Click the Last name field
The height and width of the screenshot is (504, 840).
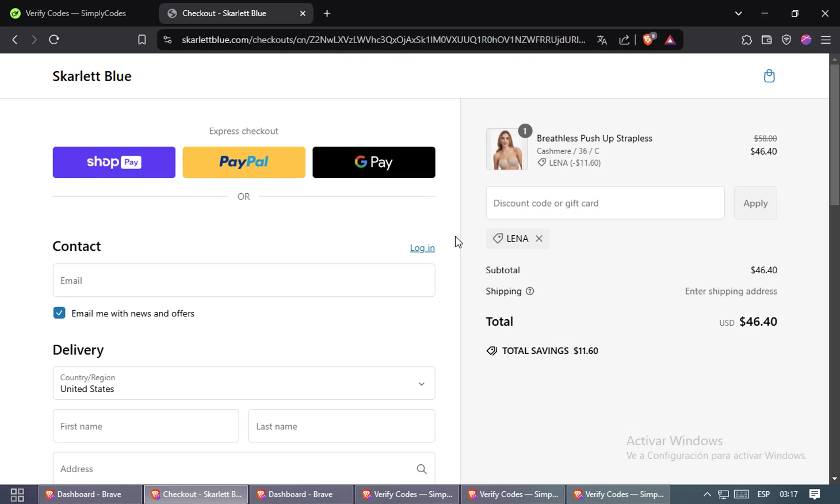coord(342,426)
